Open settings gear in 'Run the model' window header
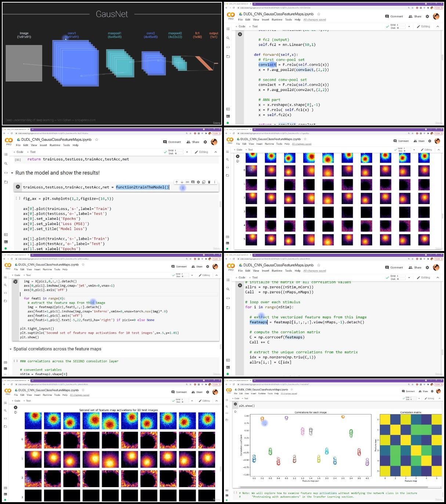446x504 pixels. tap(205, 142)
